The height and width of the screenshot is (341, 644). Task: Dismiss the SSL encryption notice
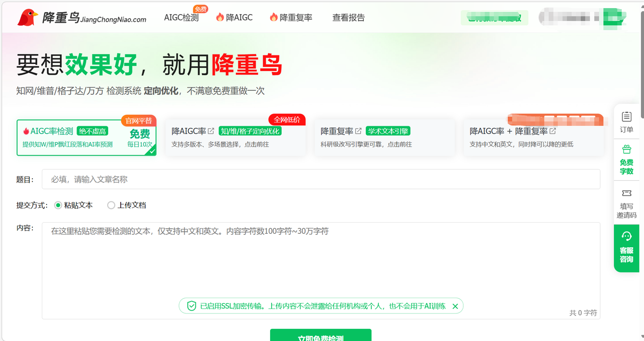tap(455, 306)
